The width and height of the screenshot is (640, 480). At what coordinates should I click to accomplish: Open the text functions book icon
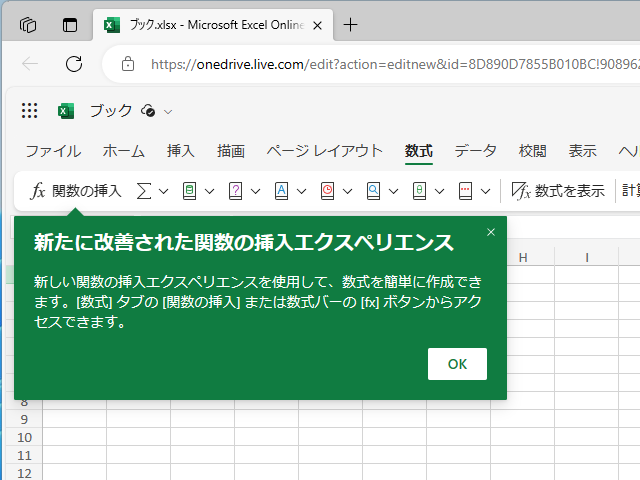click(281, 191)
